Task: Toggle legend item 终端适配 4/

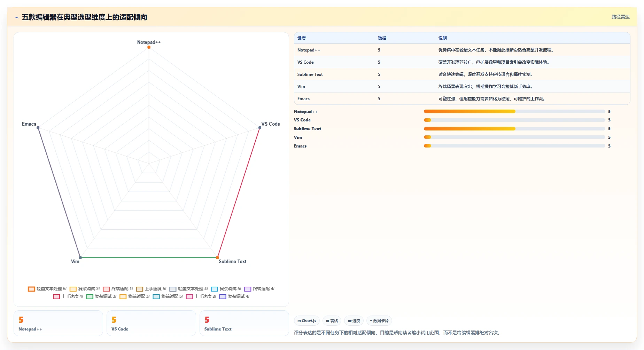Action: 259,289
